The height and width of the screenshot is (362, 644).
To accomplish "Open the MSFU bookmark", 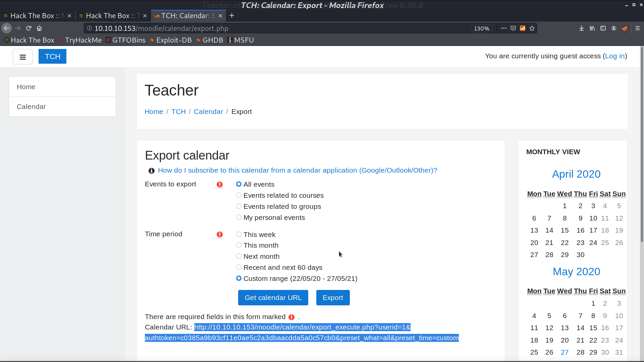I will pyautogui.click(x=240, y=40).
